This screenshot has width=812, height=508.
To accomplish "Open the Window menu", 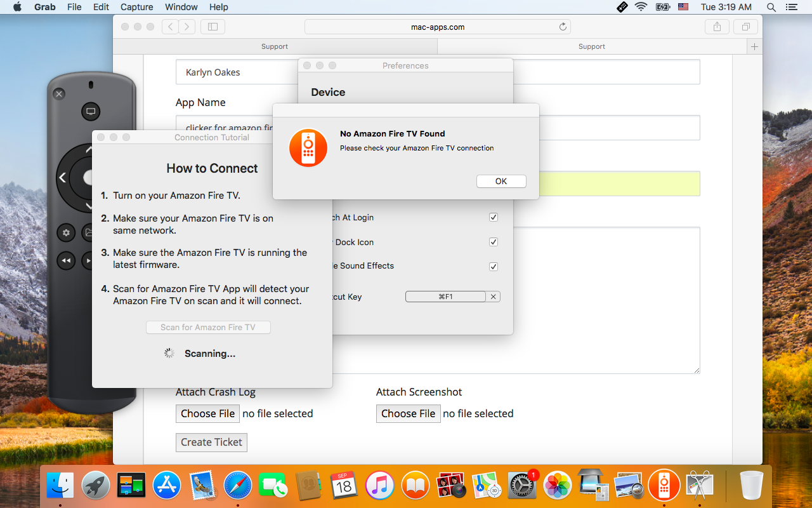I will tap(181, 7).
